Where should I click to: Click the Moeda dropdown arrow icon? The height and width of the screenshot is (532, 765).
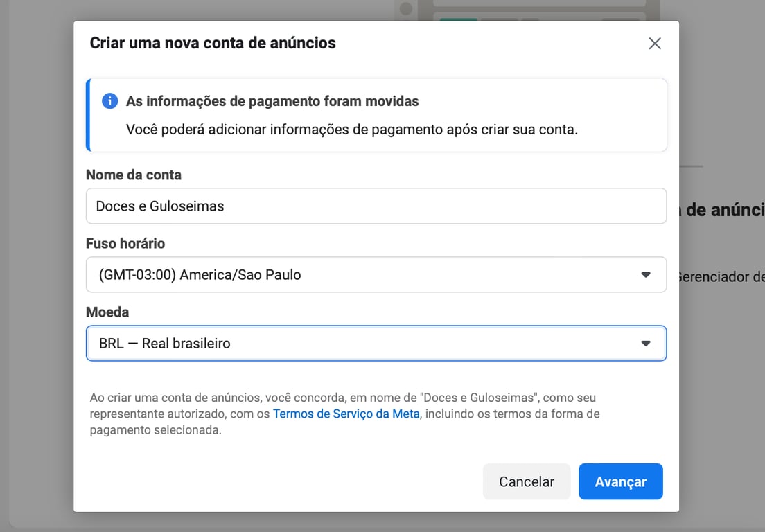point(646,343)
